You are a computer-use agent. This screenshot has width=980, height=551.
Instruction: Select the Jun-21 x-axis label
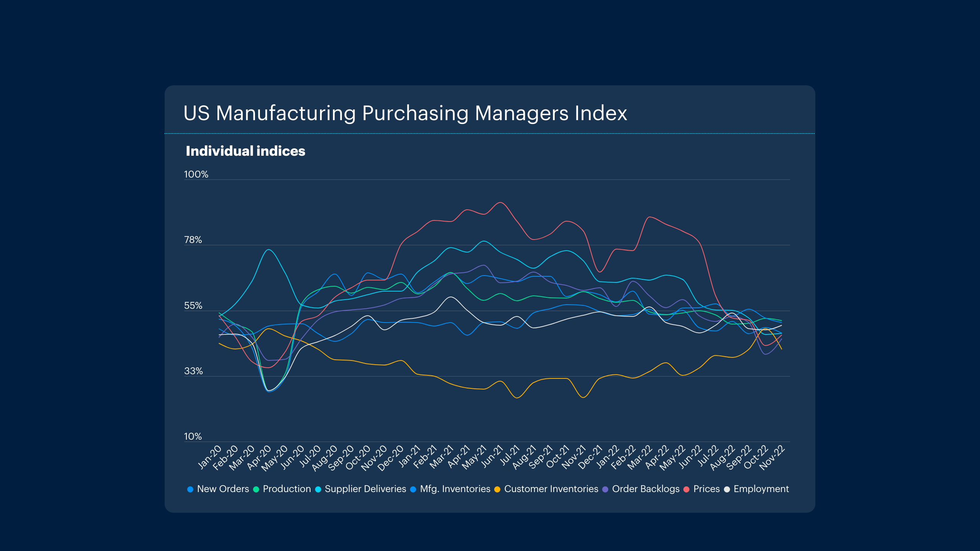pos(492,457)
